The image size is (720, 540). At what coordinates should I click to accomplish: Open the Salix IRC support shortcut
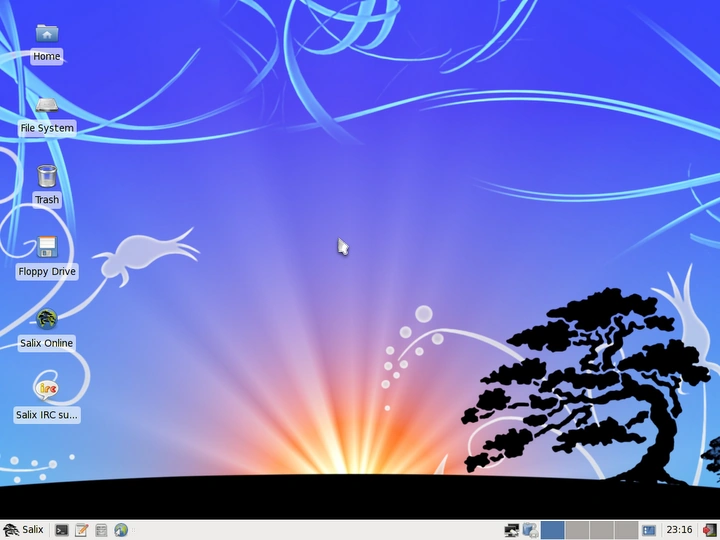(x=47, y=388)
